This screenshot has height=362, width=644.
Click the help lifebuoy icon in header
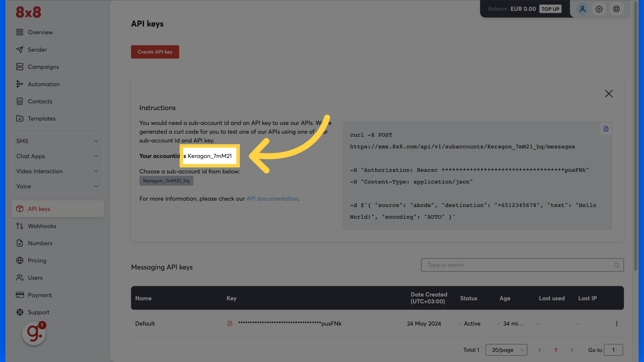pyautogui.click(x=616, y=9)
